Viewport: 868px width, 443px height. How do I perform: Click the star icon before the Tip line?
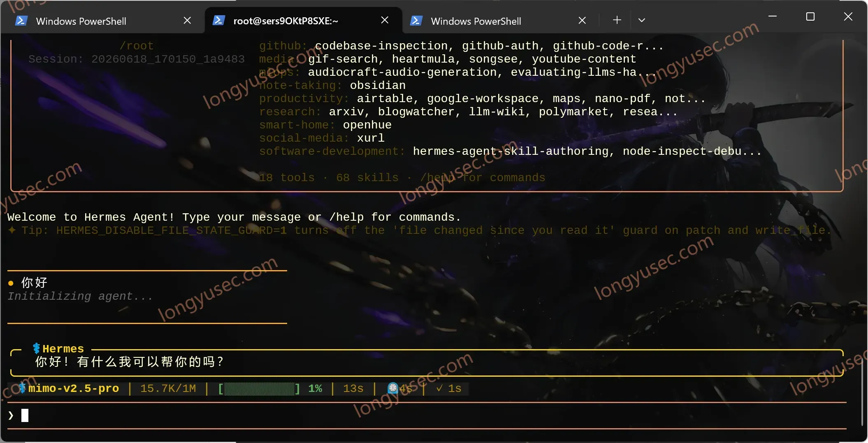coord(12,230)
